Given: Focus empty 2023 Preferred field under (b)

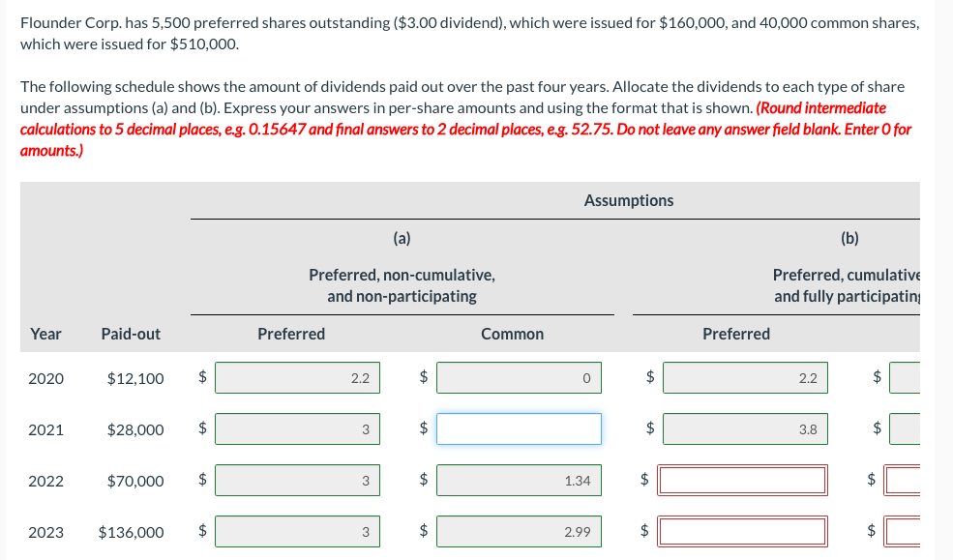Looking at the screenshot, I should click(x=744, y=532).
